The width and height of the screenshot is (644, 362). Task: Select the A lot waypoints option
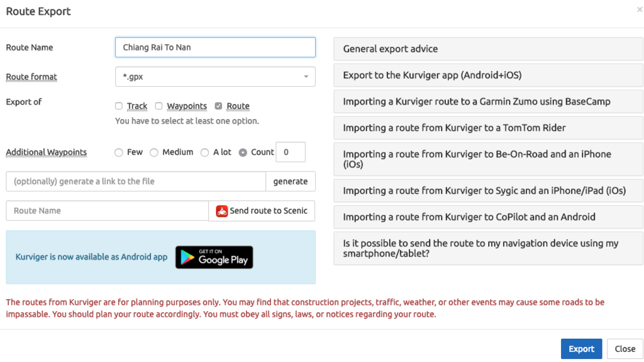tap(204, 152)
